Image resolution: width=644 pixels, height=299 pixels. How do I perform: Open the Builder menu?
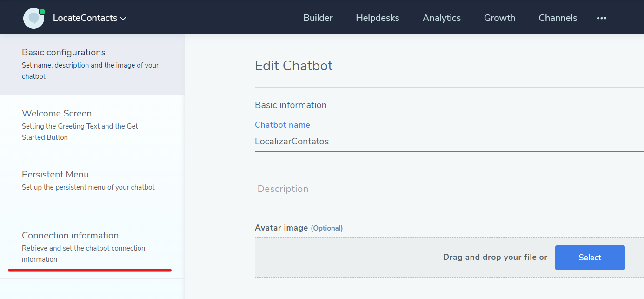point(318,18)
